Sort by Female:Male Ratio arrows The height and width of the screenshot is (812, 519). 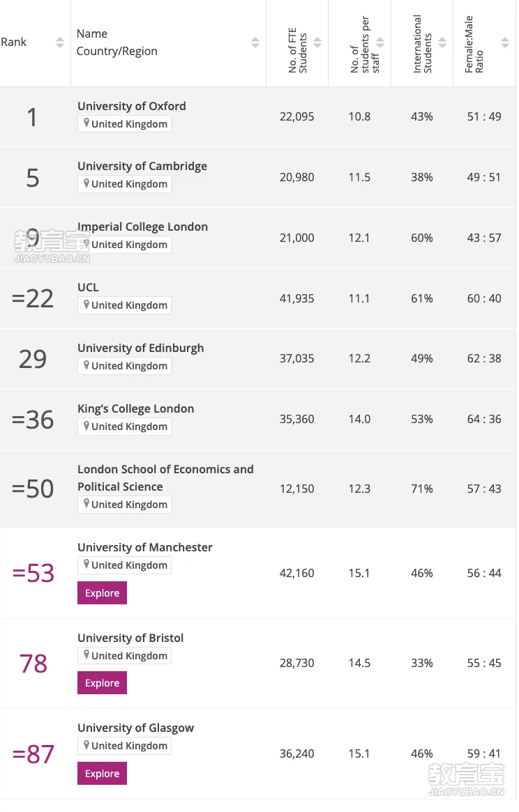505,43
